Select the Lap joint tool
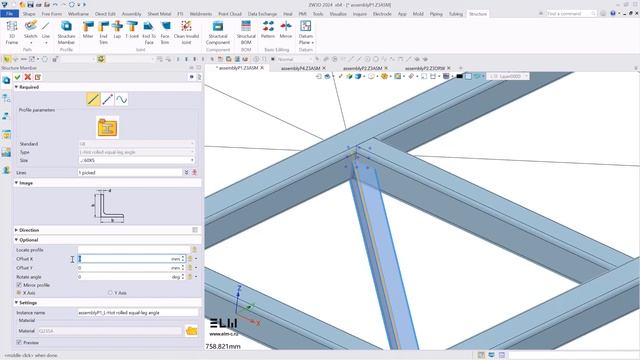 pos(117,30)
